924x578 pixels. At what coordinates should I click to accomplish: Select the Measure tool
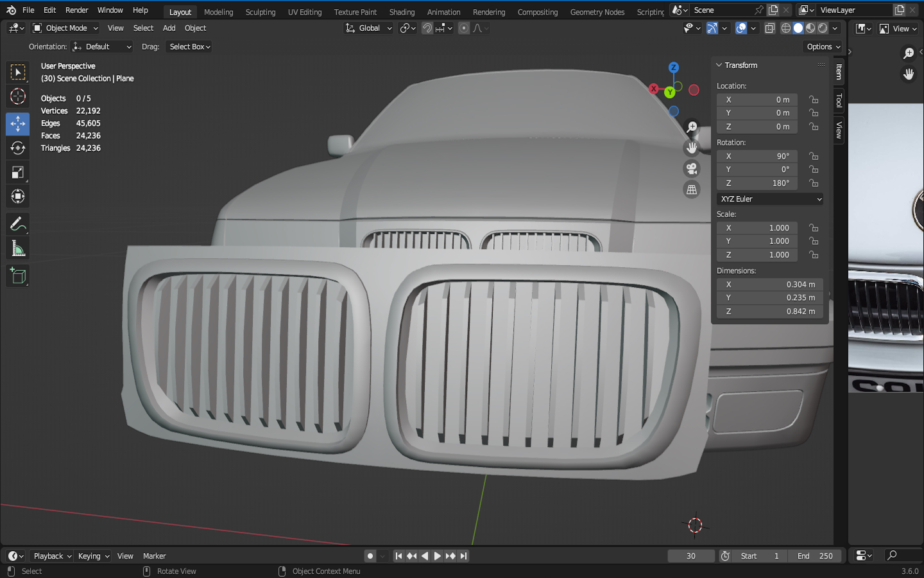pos(17,249)
